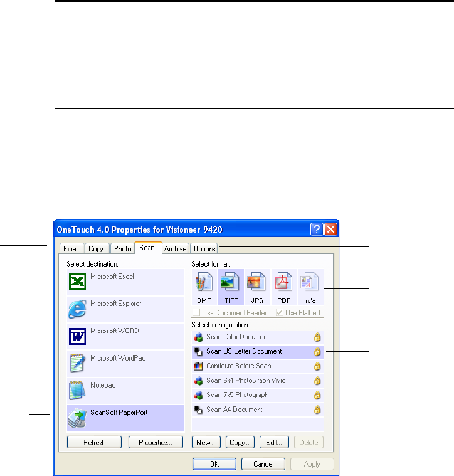Select 'Microsoft Excel' destination text

tap(112, 277)
